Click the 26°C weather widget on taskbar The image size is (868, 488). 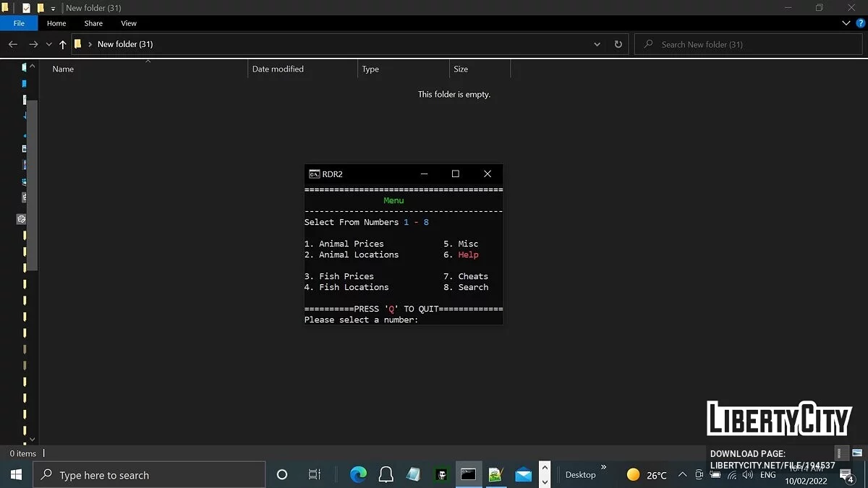(646, 474)
